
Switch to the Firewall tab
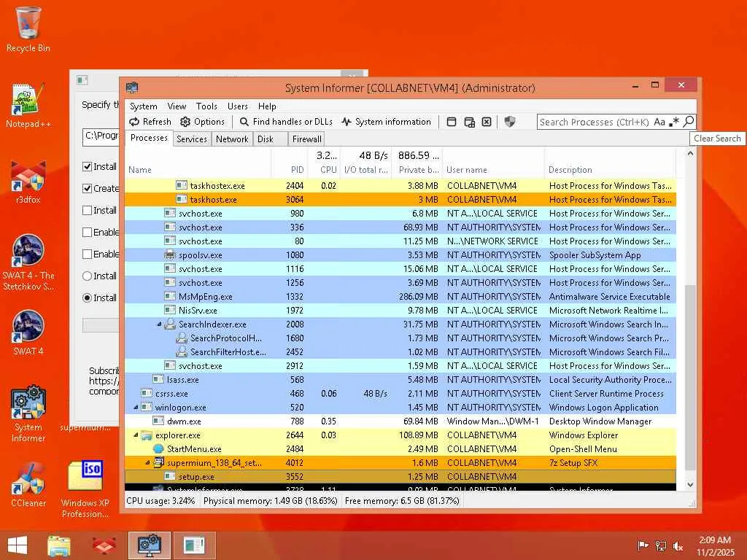point(307,139)
